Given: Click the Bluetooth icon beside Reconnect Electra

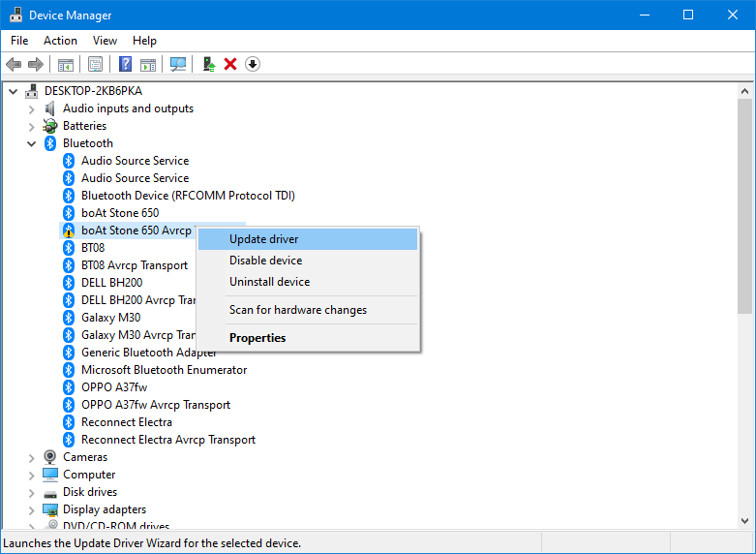Looking at the screenshot, I should tap(69, 422).
